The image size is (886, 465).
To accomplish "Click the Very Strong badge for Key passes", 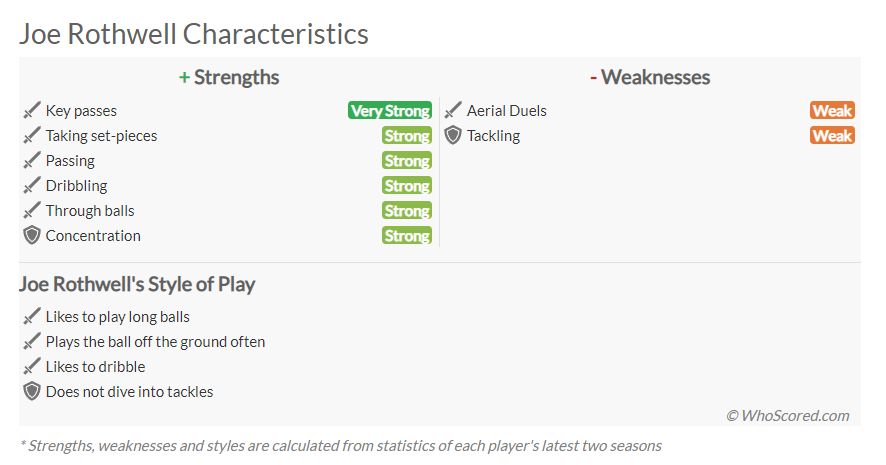I will (x=390, y=110).
